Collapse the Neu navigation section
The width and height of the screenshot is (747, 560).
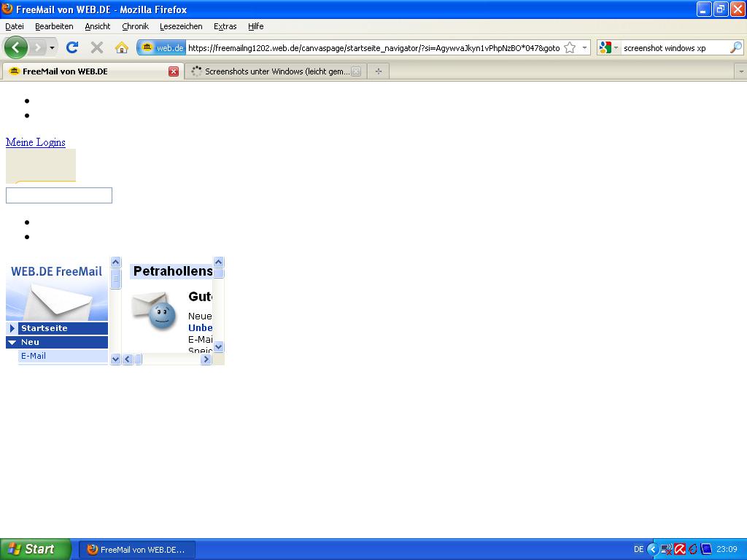click(12, 342)
